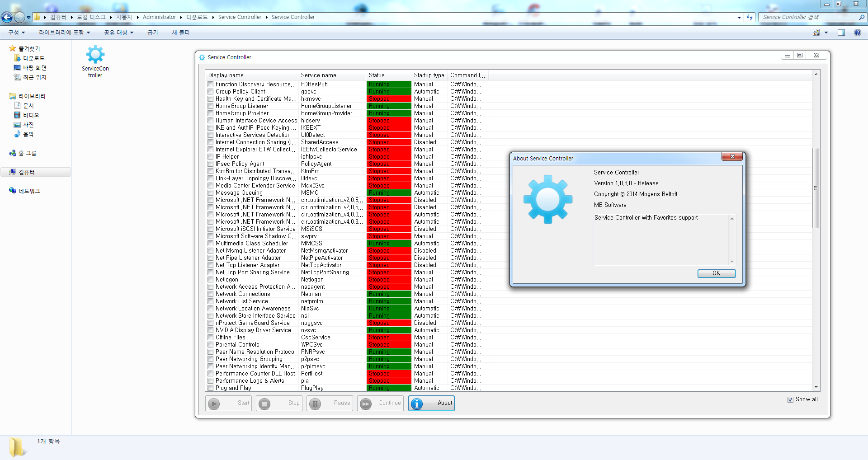Image resolution: width=868 pixels, height=460 pixels.
Task: Check the Function Discovery Resource checkbox
Action: point(211,84)
